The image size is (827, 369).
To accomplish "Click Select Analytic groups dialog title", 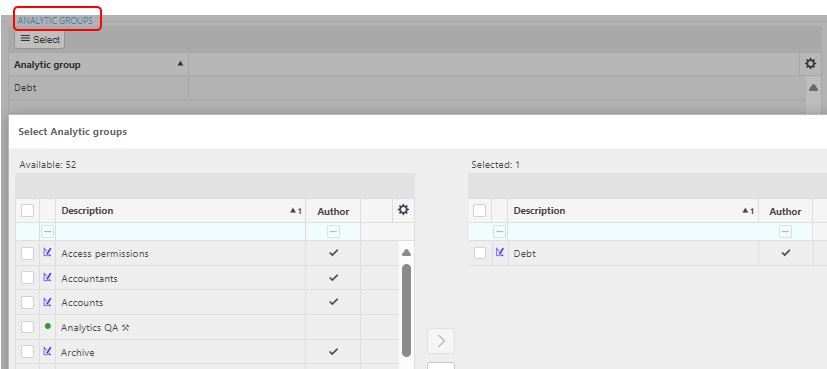I will point(73,132).
